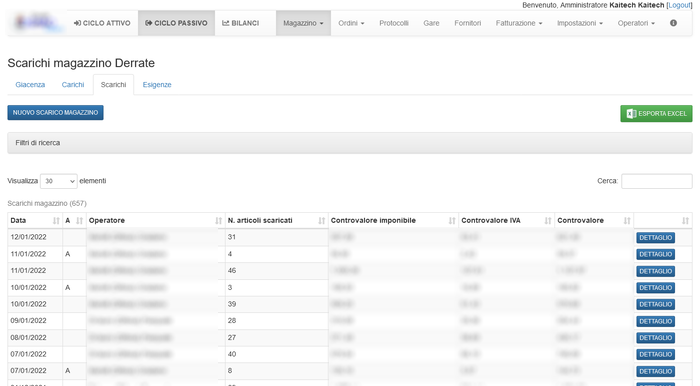This screenshot has height=386, width=700.
Task: Open the BILANCI section
Action: click(241, 23)
